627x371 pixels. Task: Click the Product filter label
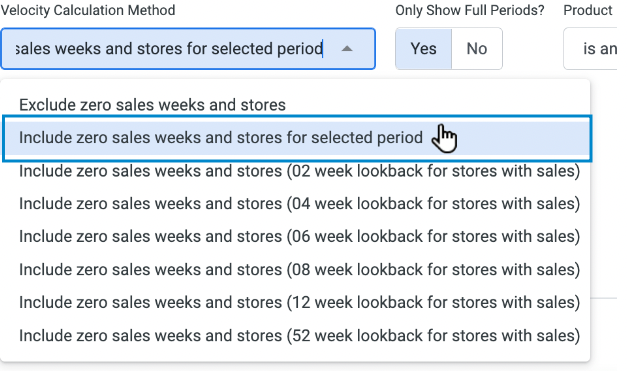coord(588,10)
